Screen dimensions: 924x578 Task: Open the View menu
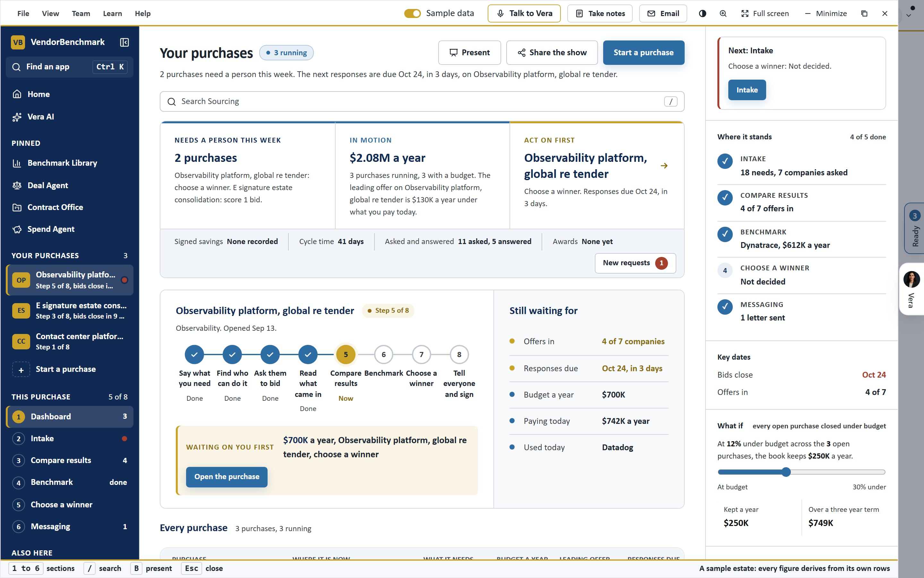(x=50, y=13)
